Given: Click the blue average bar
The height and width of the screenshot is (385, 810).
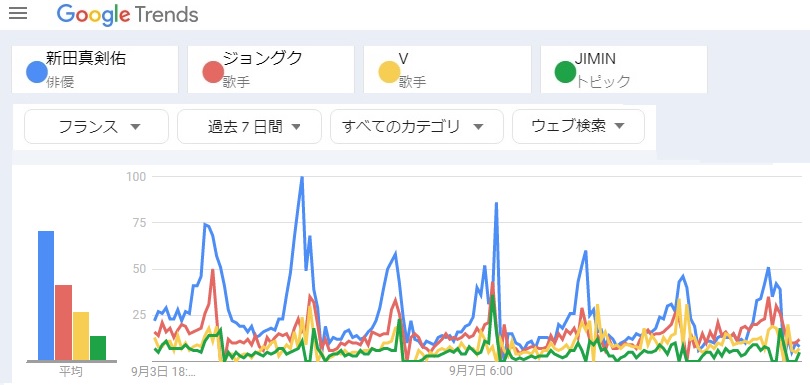Looking at the screenshot, I should point(46,296).
